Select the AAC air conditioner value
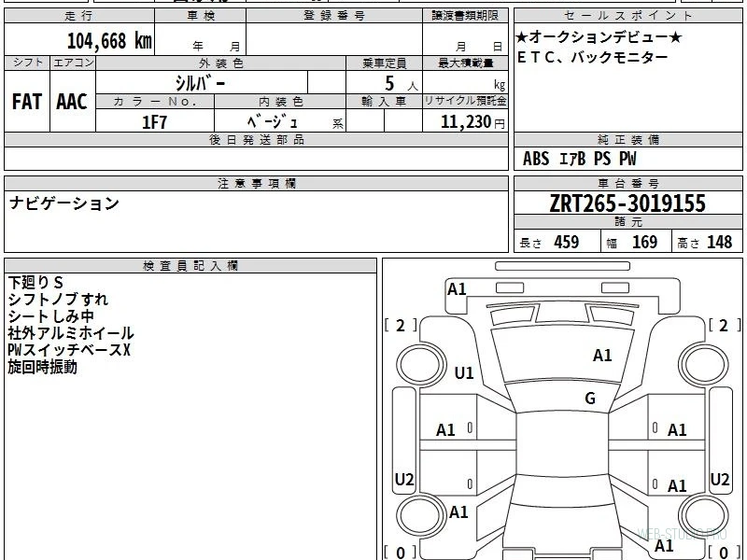The image size is (747, 560). tap(72, 102)
